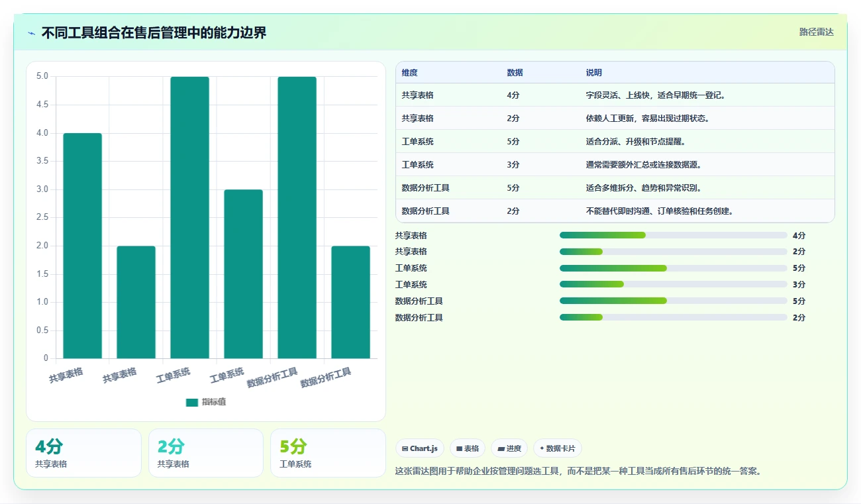Click the 表格 tag chip

click(468, 448)
